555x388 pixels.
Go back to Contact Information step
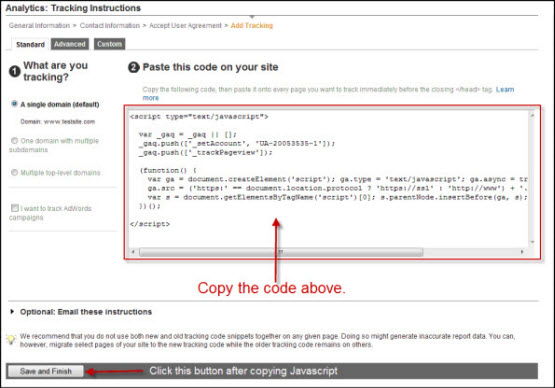point(110,25)
